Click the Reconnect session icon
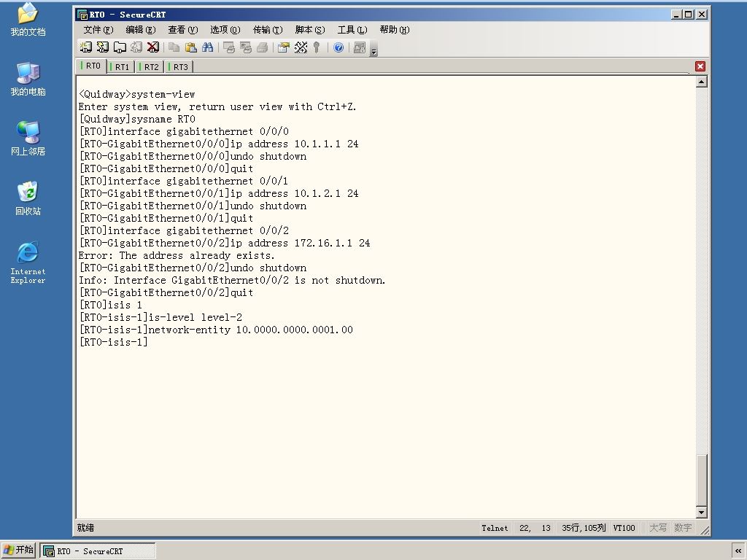Image resolution: width=747 pixels, height=560 pixels. click(x=136, y=47)
